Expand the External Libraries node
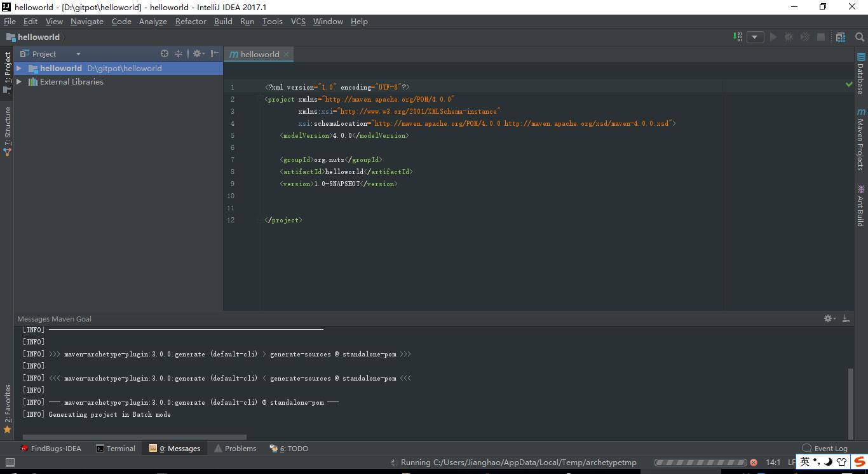The height and width of the screenshot is (474, 868). pos(19,82)
